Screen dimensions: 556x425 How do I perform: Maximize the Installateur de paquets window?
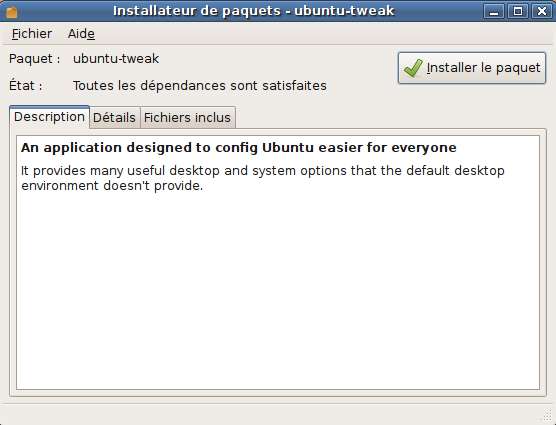pyautogui.click(x=518, y=11)
